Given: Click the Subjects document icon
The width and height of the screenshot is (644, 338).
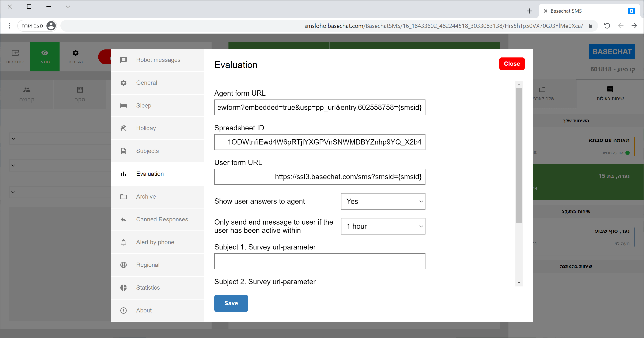Looking at the screenshot, I should tap(124, 151).
